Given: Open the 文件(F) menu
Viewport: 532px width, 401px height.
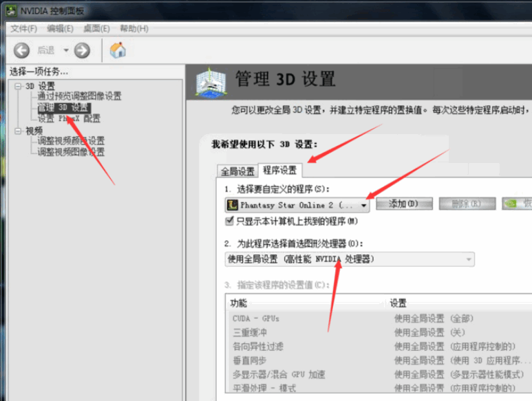Looking at the screenshot, I should [x=23, y=28].
